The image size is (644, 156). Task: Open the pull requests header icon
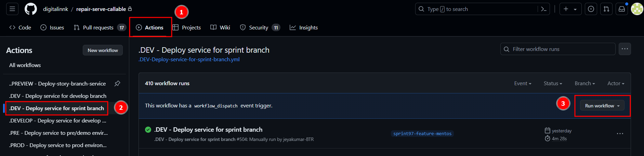(606, 9)
